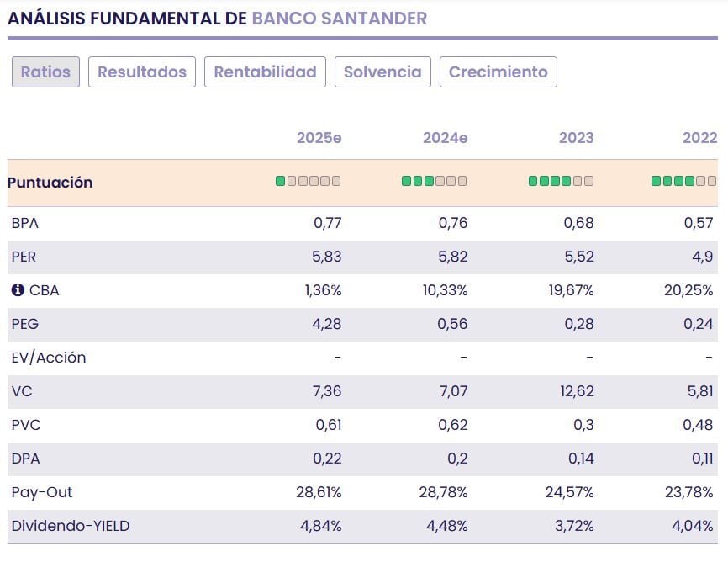
Task: Click the Dividendo-YIELD row label
Action: [71, 527]
